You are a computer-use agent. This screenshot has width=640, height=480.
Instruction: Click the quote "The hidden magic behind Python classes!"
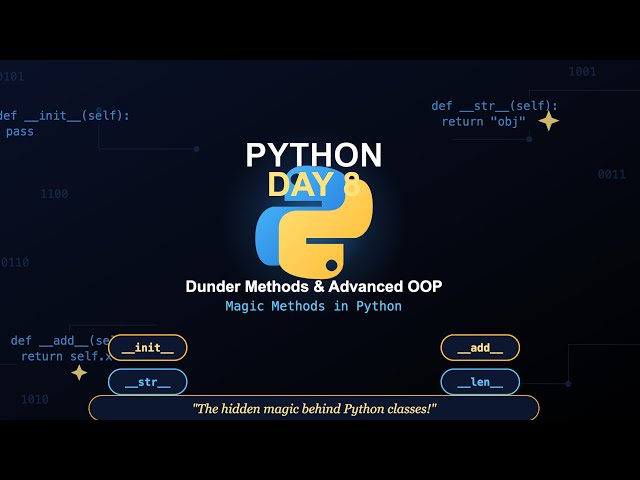click(x=314, y=409)
